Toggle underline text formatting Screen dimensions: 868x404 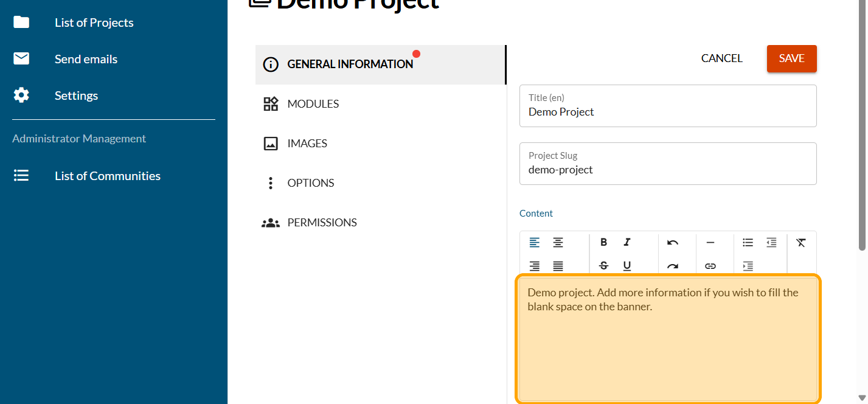[627, 266]
